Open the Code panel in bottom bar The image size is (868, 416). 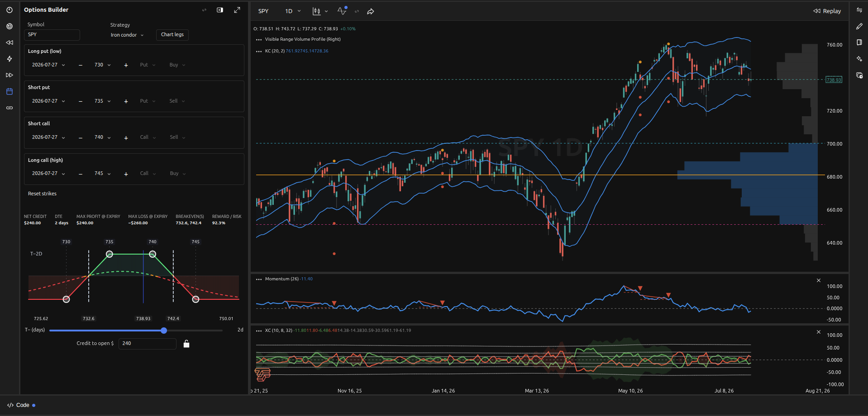[x=21, y=405]
